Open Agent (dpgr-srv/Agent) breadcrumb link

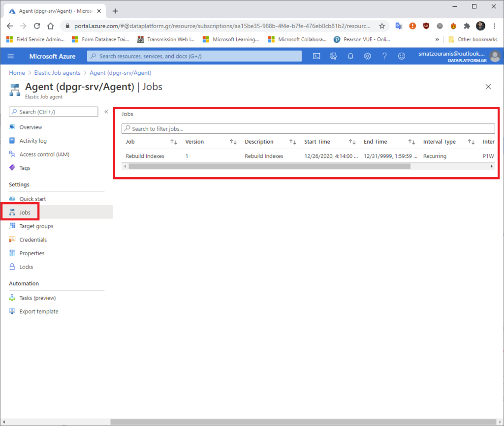[x=121, y=73]
